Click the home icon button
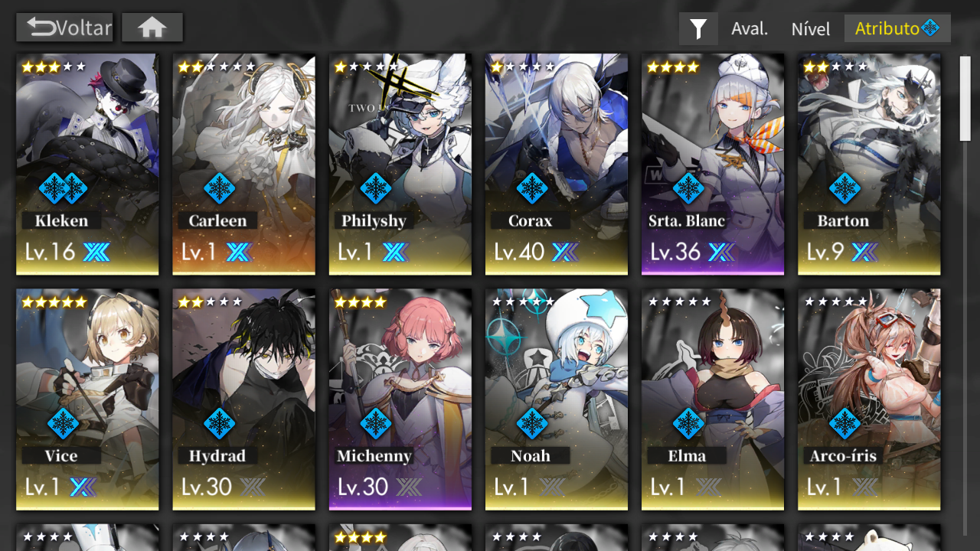 tap(152, 28)
